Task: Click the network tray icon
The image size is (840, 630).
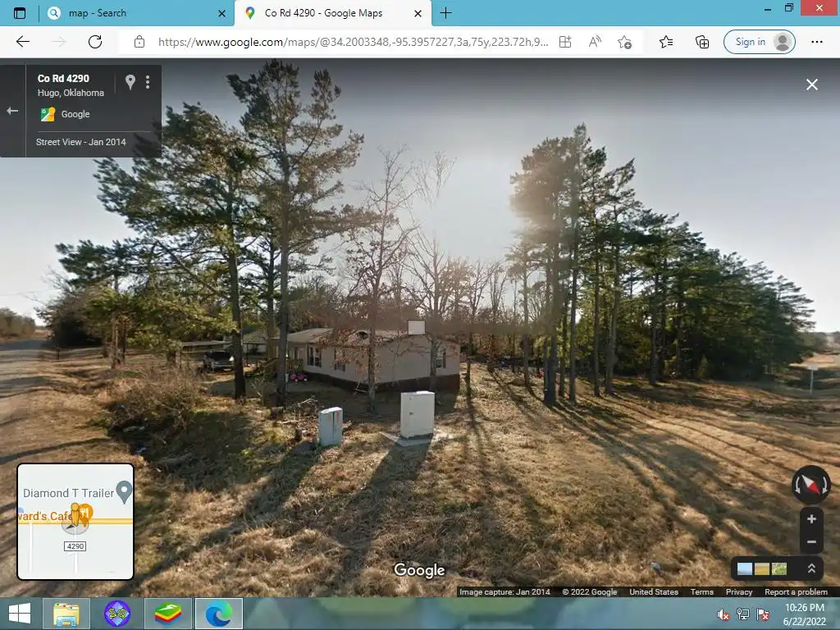Action: pos(743,614)
